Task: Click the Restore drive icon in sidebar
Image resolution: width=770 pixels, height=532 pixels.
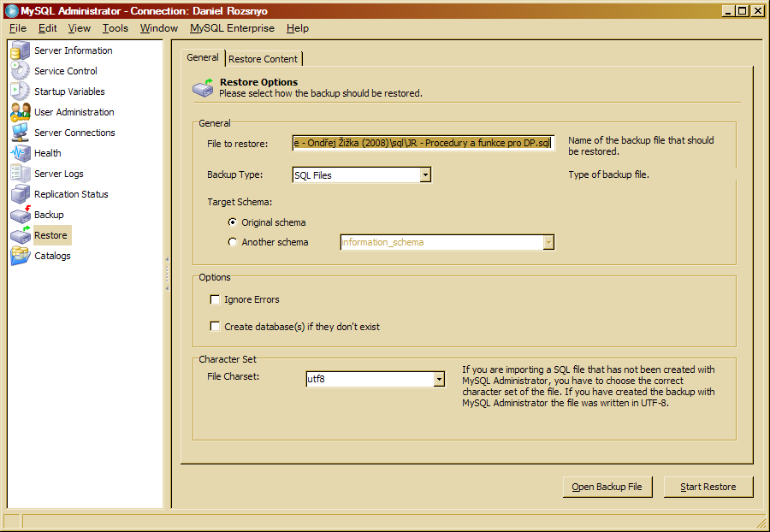Action: pyautogui.click(x=21, y=235)
